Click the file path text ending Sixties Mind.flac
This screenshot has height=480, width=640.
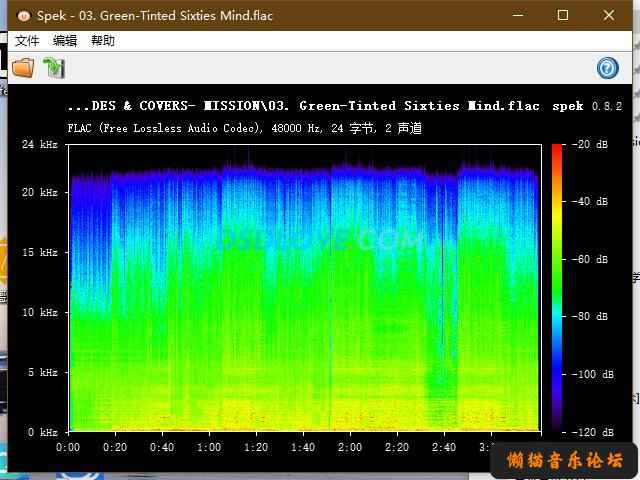(x=304, y=106)
